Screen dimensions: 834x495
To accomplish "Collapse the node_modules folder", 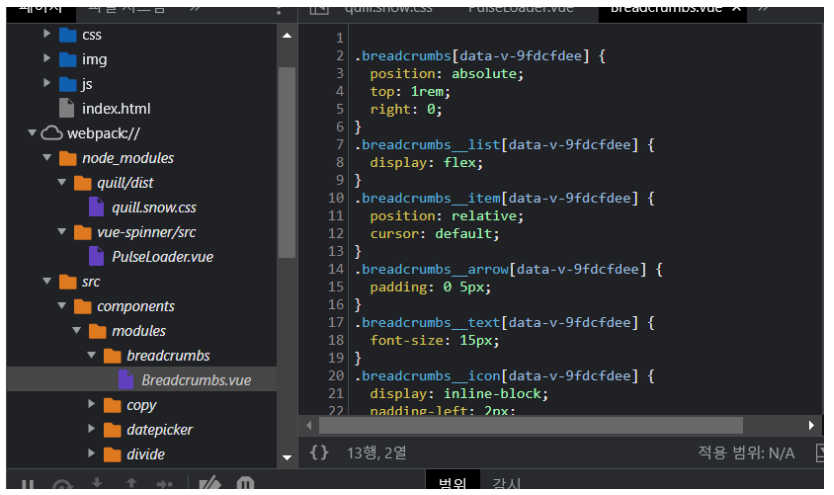I will point(47,157).
